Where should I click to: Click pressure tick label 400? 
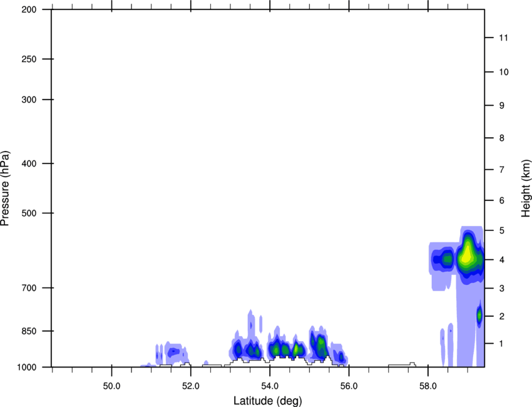[29, 163]
